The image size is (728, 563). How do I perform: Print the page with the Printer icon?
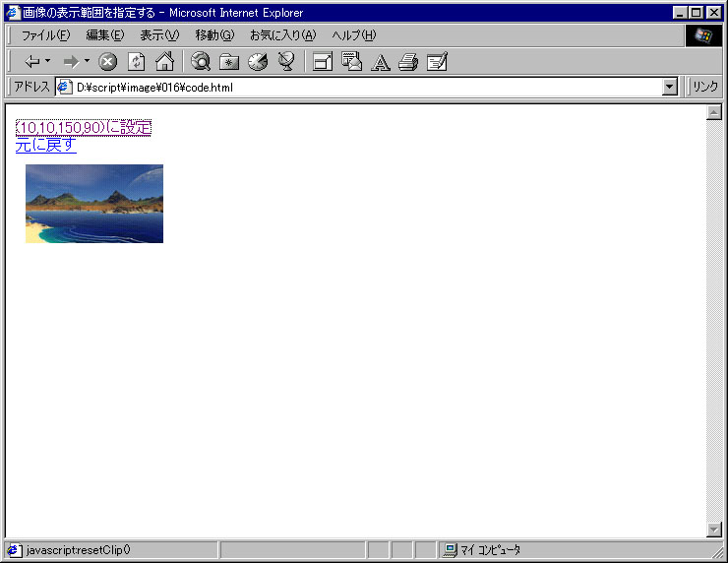pyautogui.click(x=408, y=61)
